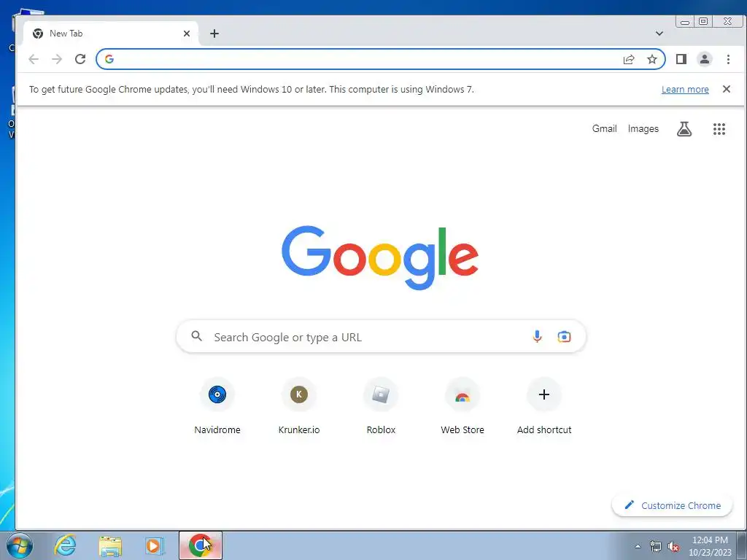
Task: Select the New Tab tab
Action: (111, 34)
